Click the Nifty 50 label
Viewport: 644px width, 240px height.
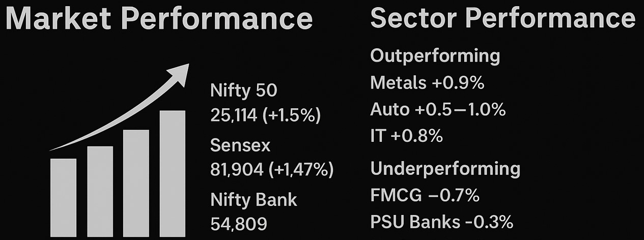(x=243, y=91)
